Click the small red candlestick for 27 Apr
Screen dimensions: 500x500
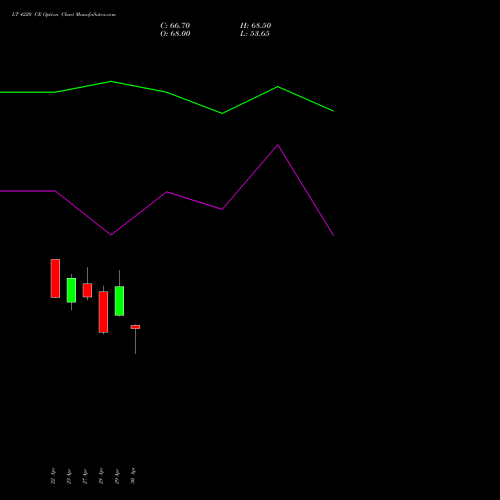click(x=87, y=290)
